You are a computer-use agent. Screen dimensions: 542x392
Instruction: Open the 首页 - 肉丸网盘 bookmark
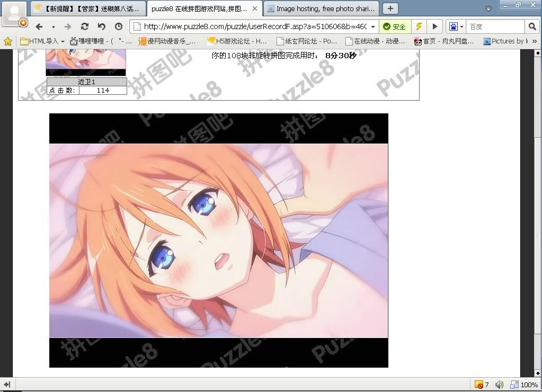[444, 41]
